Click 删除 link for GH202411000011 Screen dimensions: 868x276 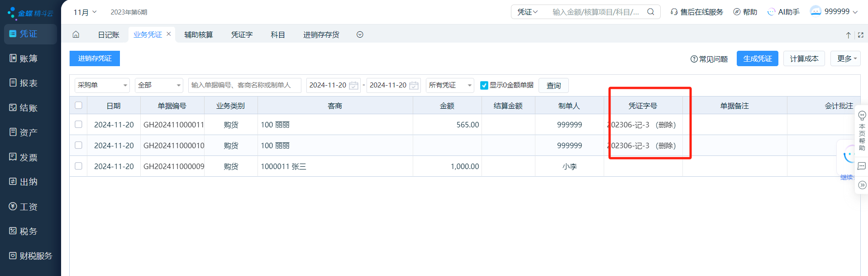coord(665,125)
